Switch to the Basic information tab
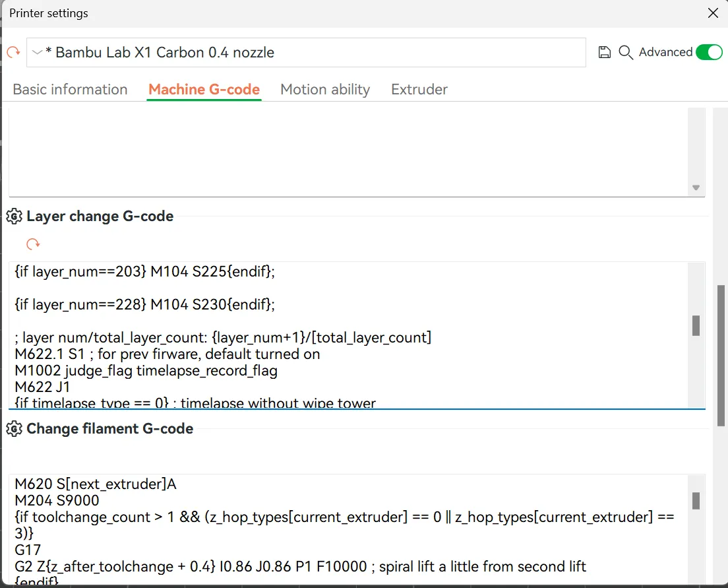 pos(70,90)
